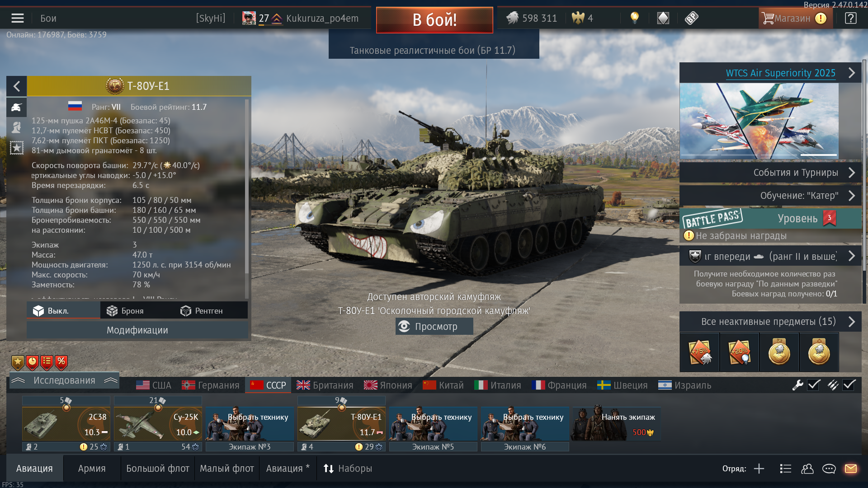This screenshot has height=488, width=868.
Task: Expand the События и Турниры panel
Action: [x=770, y=173]
